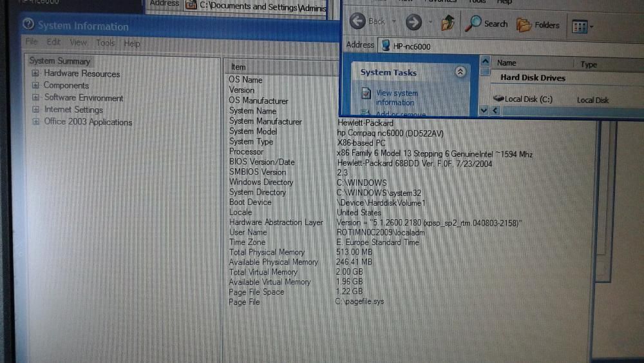This screenshot has width=644, height=363.
Task: Open the File menu in System Information
Action: click(31, 41)
